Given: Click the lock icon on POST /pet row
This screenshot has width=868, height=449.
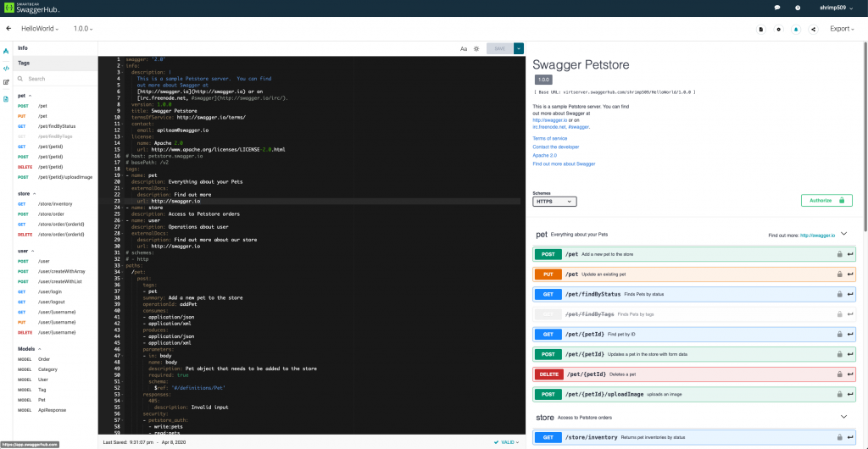Looking at the screenshot, I should click(x=839, y=254).
